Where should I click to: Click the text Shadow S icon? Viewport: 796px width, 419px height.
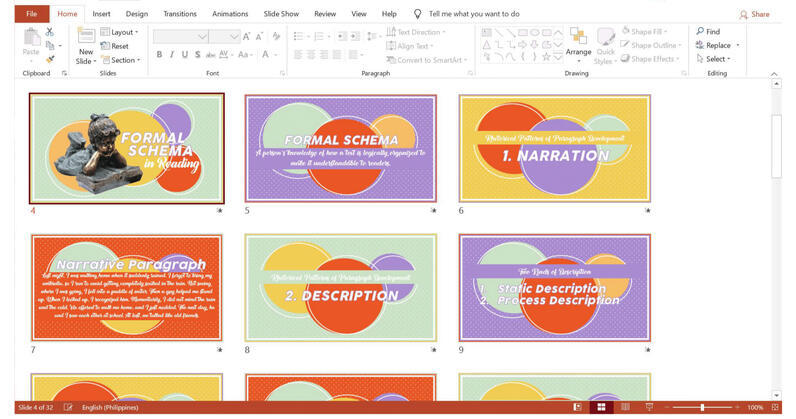pyautogui.click(x=197, y=54)
